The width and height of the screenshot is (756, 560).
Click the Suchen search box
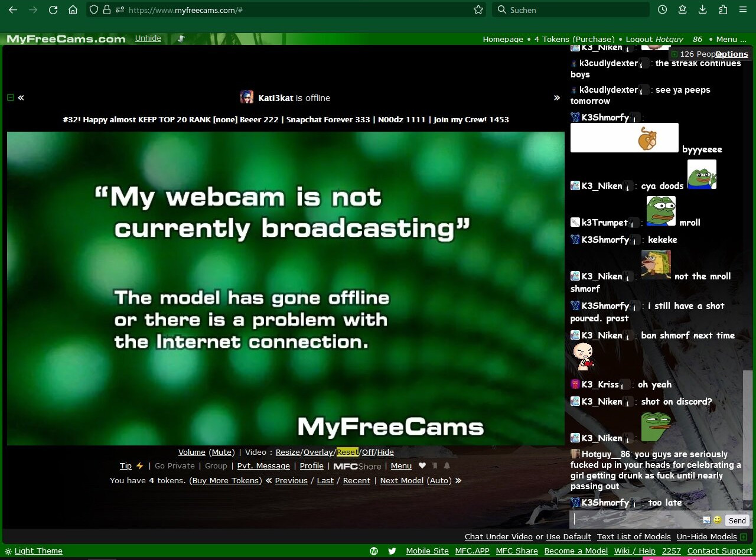tap(571, 10)
